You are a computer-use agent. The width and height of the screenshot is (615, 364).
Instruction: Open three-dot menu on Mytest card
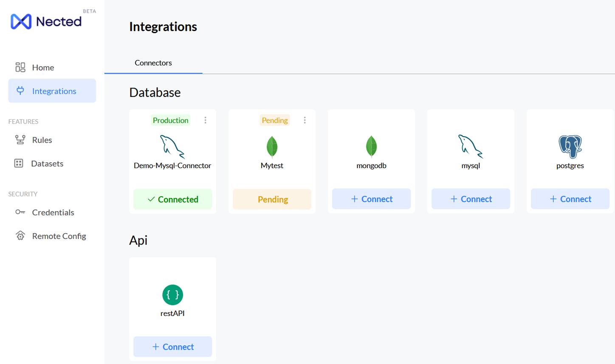tap(305, 120)
